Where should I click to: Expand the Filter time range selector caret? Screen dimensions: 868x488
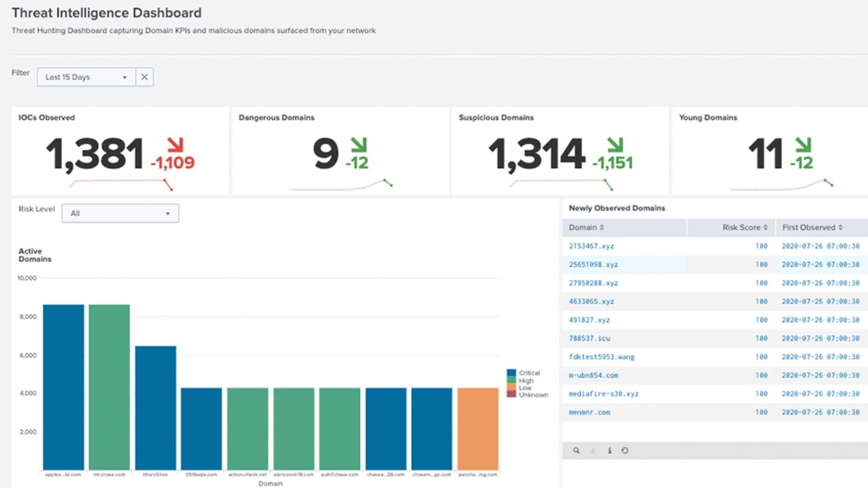click(x=124, y=77)
